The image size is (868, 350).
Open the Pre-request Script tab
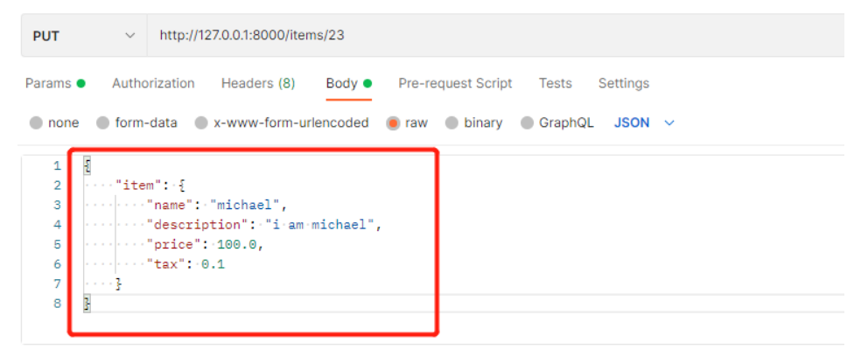click(x=455, y=83)
